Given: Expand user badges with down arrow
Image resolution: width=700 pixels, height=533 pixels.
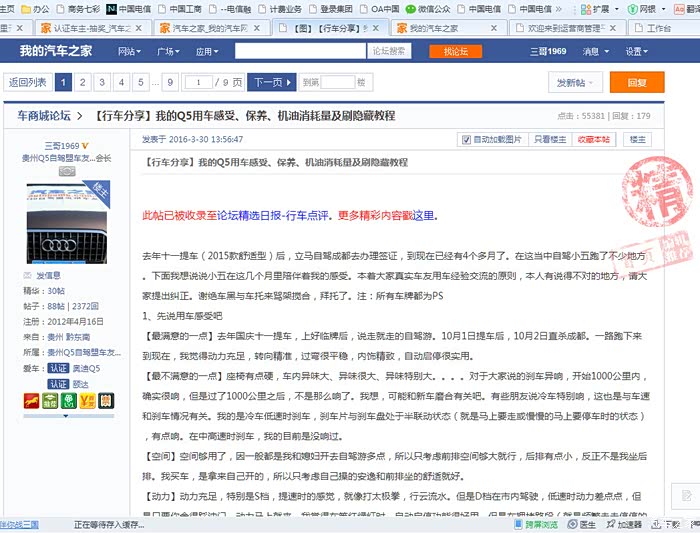Looking at the screenshot, I should click(x=67, y=415).
